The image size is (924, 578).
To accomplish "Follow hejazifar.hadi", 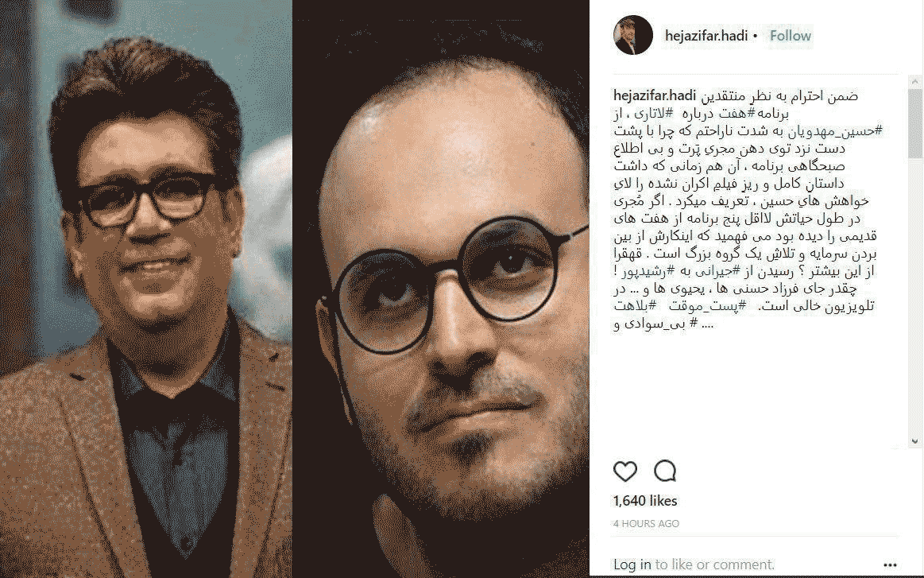I will pos(791,36).
